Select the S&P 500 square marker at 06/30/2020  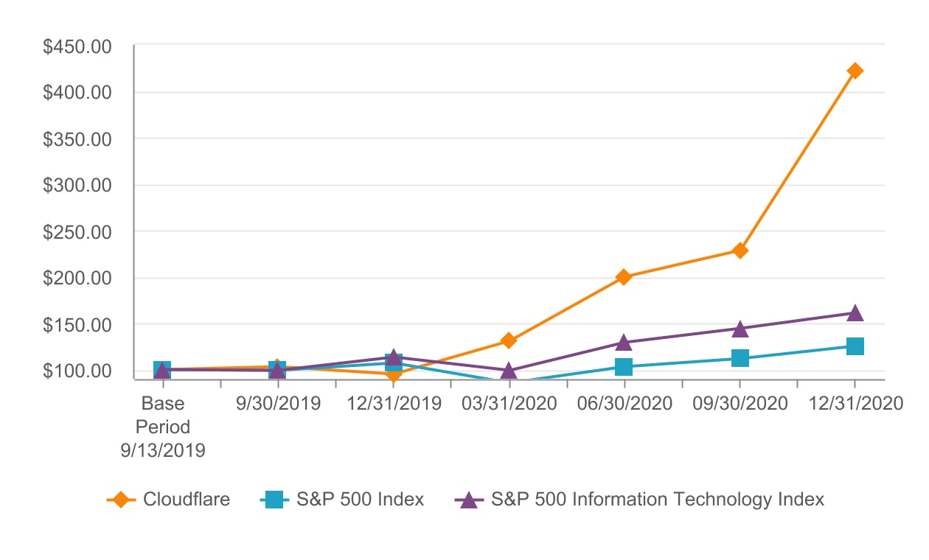(624, 367)
